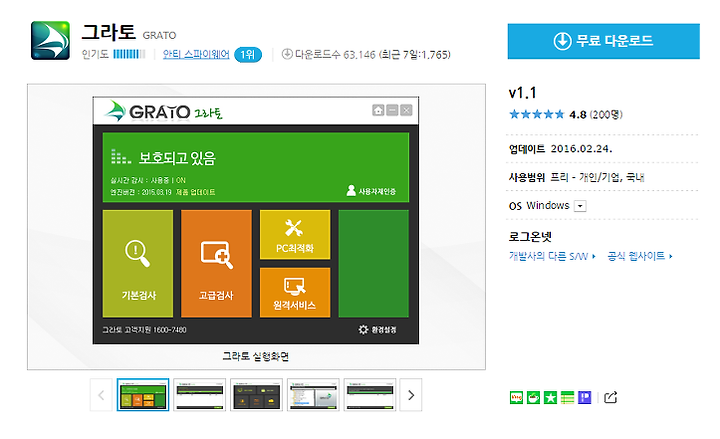Click the 4.8 rating score text
Image resolution: width=720 pixels, height=439 pixels.
[x=578, y=114]
